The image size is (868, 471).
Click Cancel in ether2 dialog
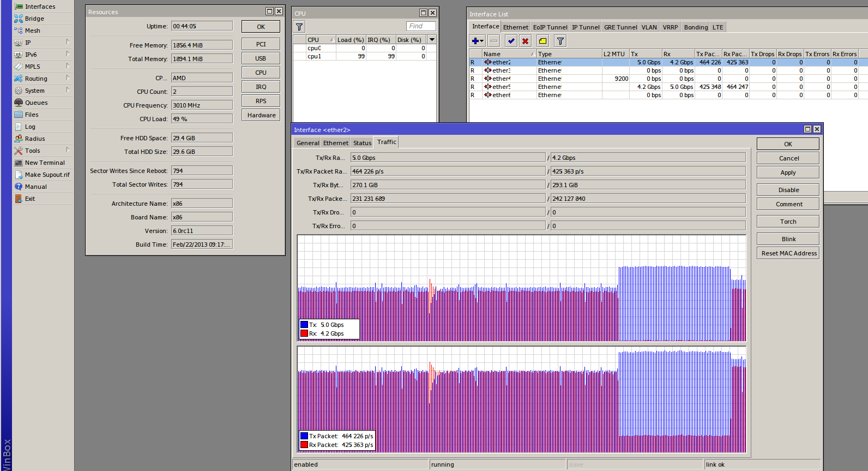[x=788, y=158]
